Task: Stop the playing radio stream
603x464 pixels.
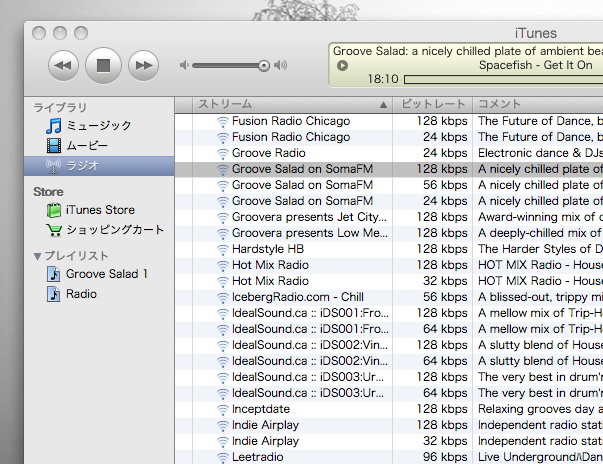Action: pos(103,65)
